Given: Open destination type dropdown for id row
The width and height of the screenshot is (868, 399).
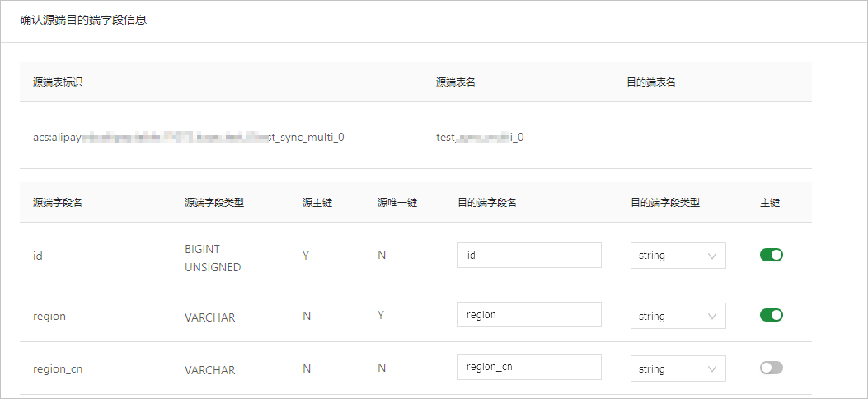Looking at the screenshot, I should pyautogui.click(x=678, y=256).
